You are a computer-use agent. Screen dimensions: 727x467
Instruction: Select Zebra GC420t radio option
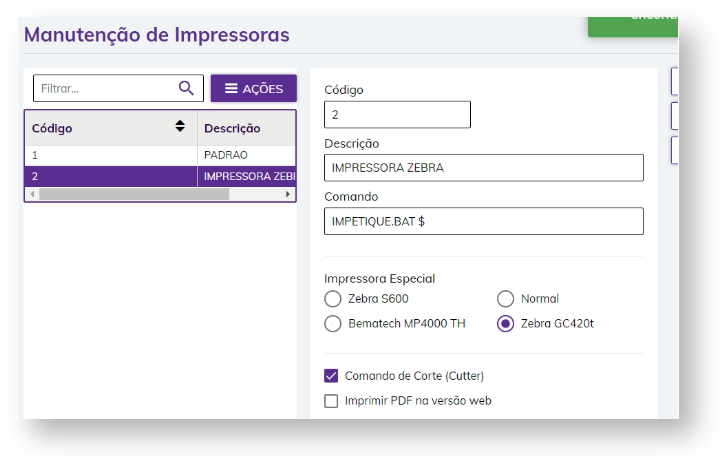point(505,323)
